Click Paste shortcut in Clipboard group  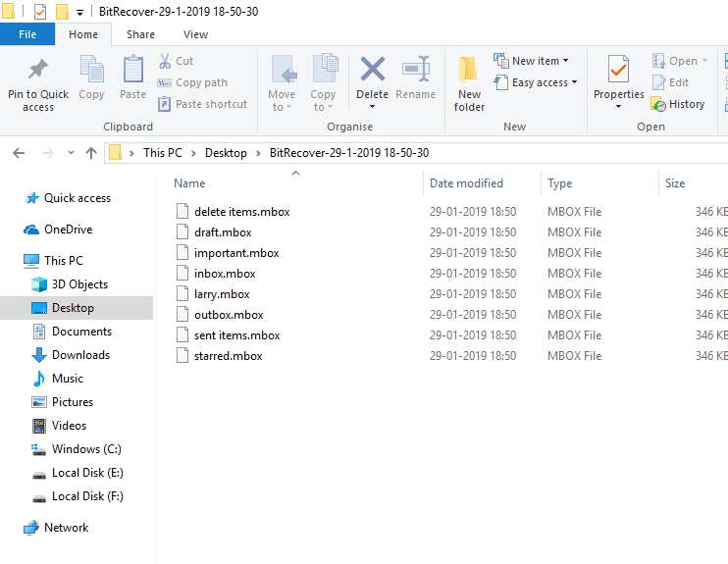coord(202,104)
